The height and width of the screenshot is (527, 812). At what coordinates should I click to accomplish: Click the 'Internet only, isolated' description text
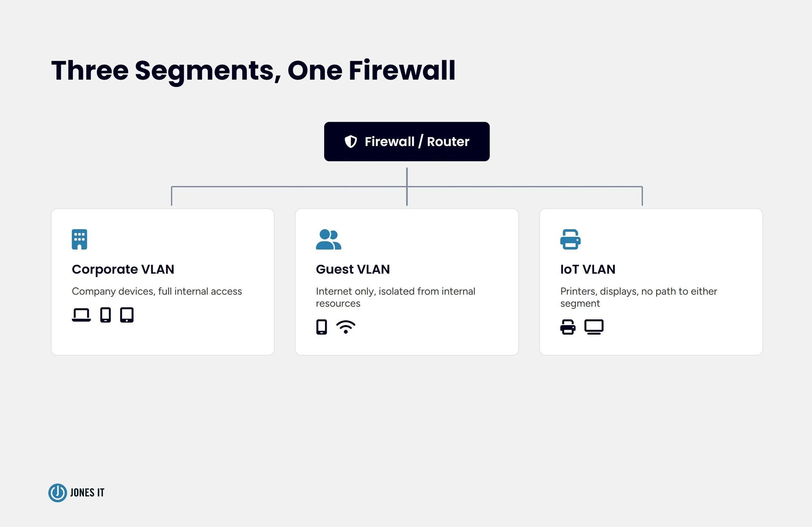(395, 297)
